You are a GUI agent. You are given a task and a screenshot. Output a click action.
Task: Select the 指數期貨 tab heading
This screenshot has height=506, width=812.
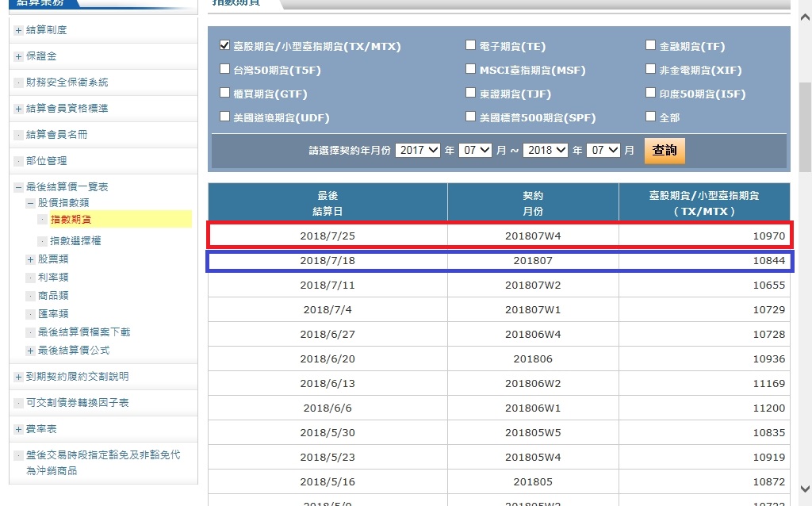tap(236, 2)
